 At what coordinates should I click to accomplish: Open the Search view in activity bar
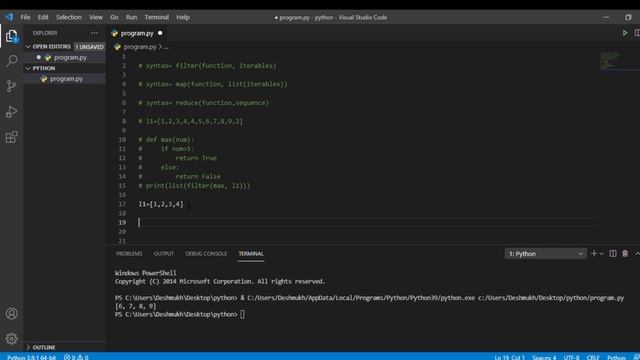click(x=11, y=61)
